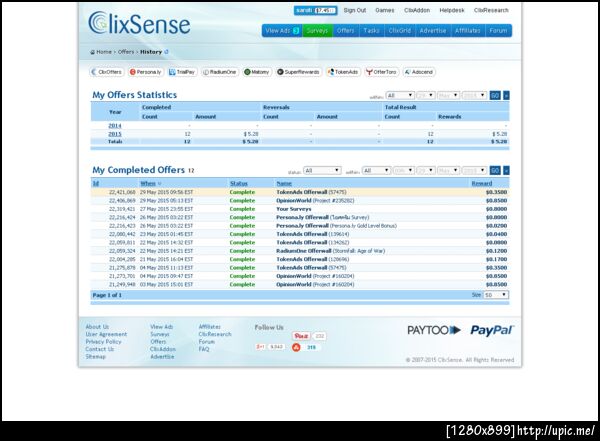The width and height of the screenshot is (600, 441).
Task: Open the OfferToro offerwall tab
Action: [382, 72]
